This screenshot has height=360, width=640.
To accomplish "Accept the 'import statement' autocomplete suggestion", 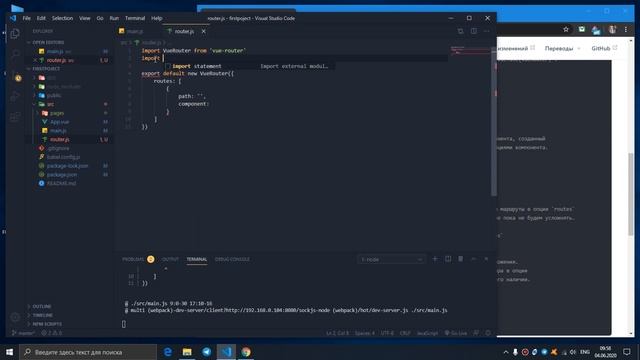I will [x=249, y=66].
